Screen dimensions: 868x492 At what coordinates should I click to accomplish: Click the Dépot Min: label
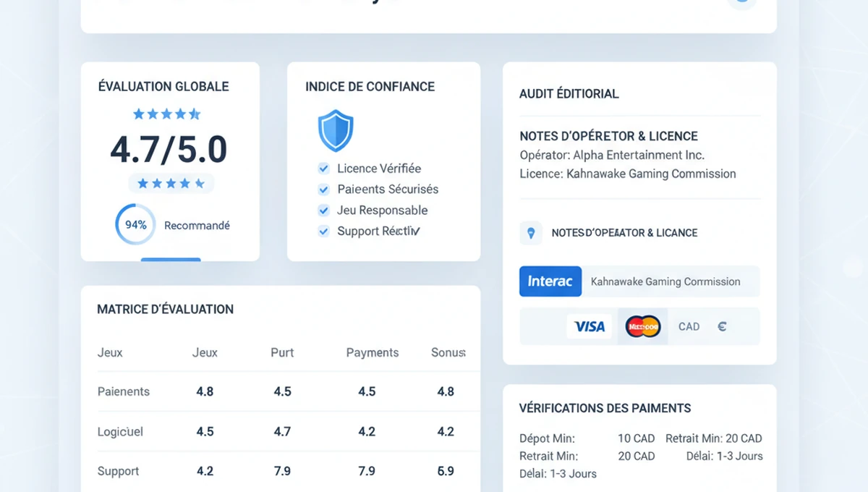click(x=548, y=438)
